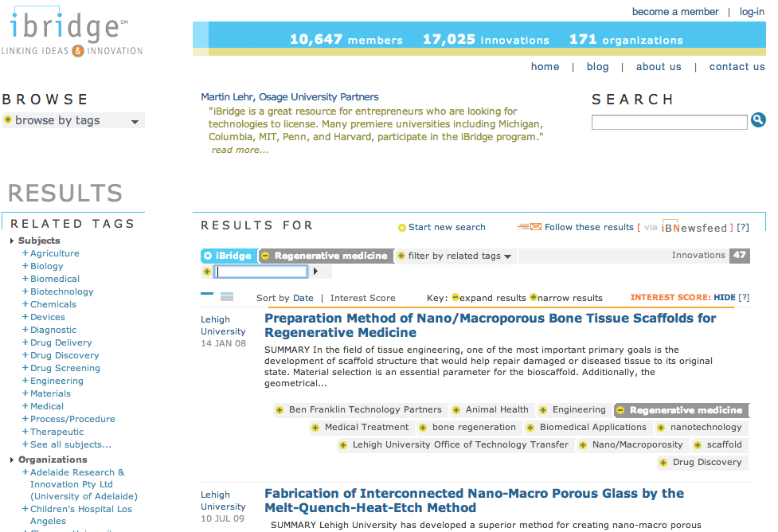The image size is (778, 532).
Task: Click the tag filter text input
Action: pyautogui.click(x=261, y=272)
